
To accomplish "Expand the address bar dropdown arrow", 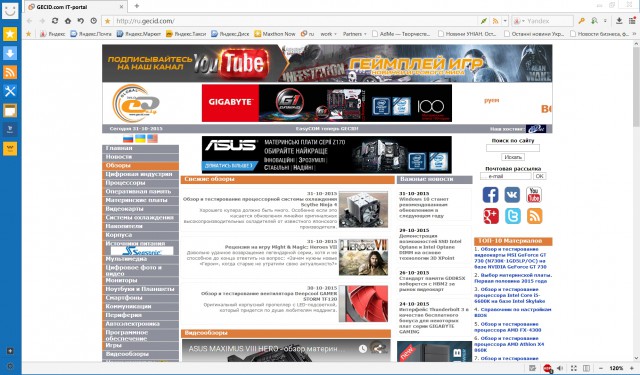I will tap(505, 21).
